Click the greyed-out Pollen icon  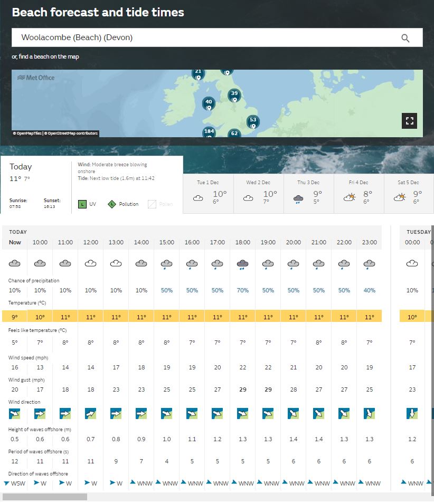[x=152, y=204]
